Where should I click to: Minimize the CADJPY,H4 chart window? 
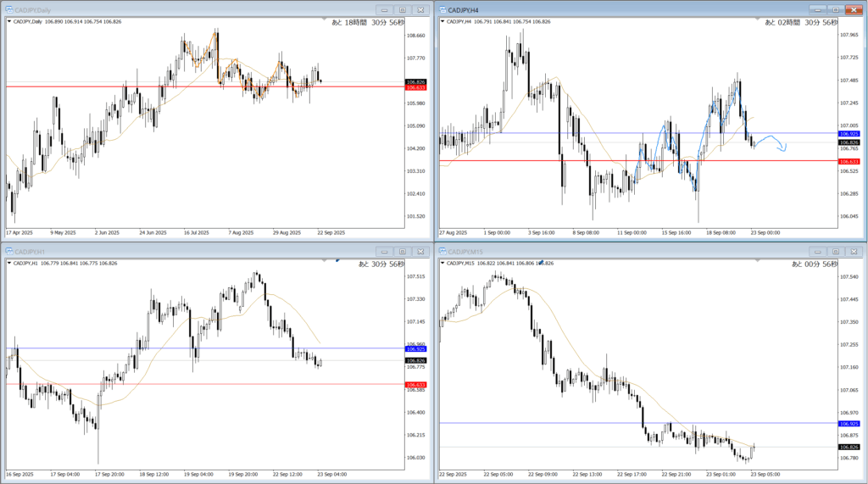click(x=816, y=9)
